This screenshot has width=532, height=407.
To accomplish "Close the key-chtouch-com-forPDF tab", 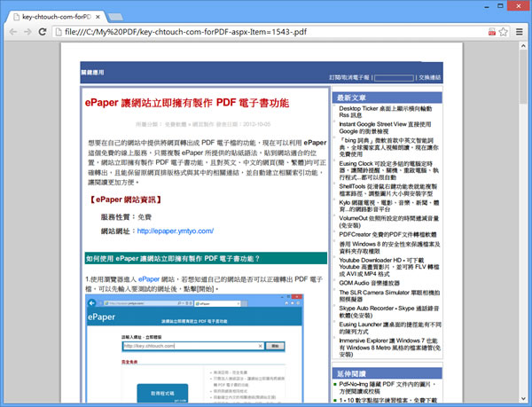I will (98, 17).
